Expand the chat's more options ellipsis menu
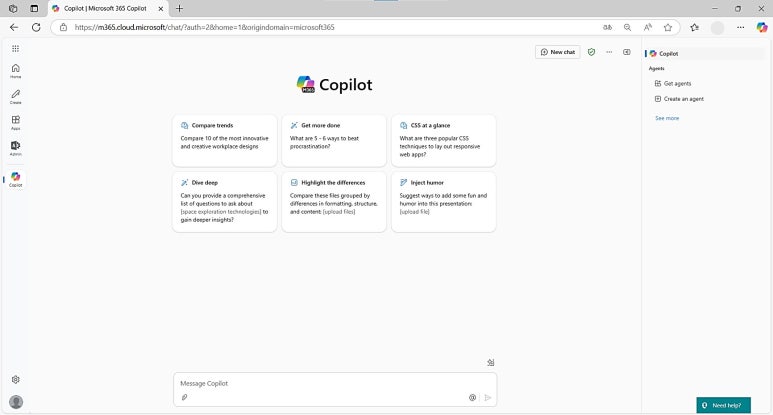 tap(609, 52)
